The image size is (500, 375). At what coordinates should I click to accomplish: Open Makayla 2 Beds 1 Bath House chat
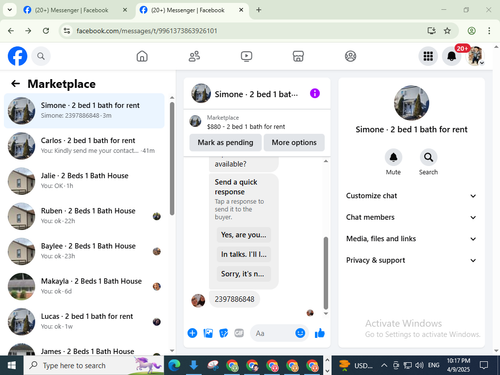84,286
